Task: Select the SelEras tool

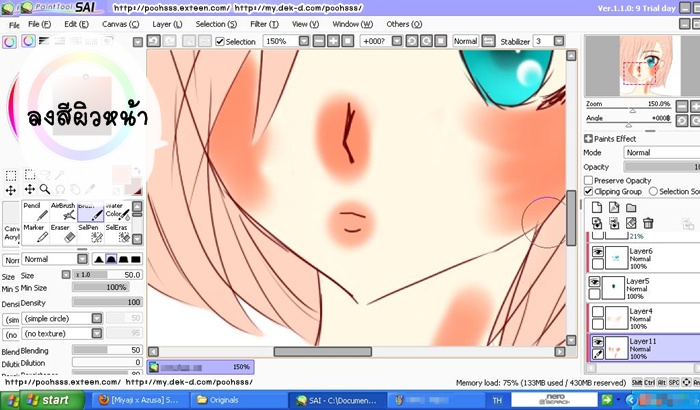Action: pyautogui.click(x=118, y=234)
